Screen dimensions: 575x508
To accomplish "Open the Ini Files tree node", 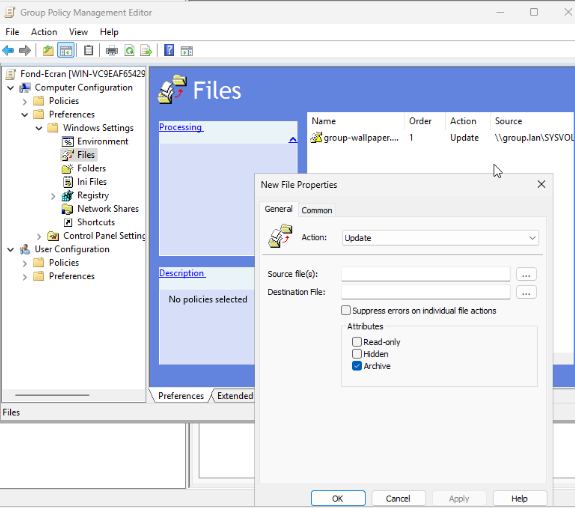I will (92, 182).
